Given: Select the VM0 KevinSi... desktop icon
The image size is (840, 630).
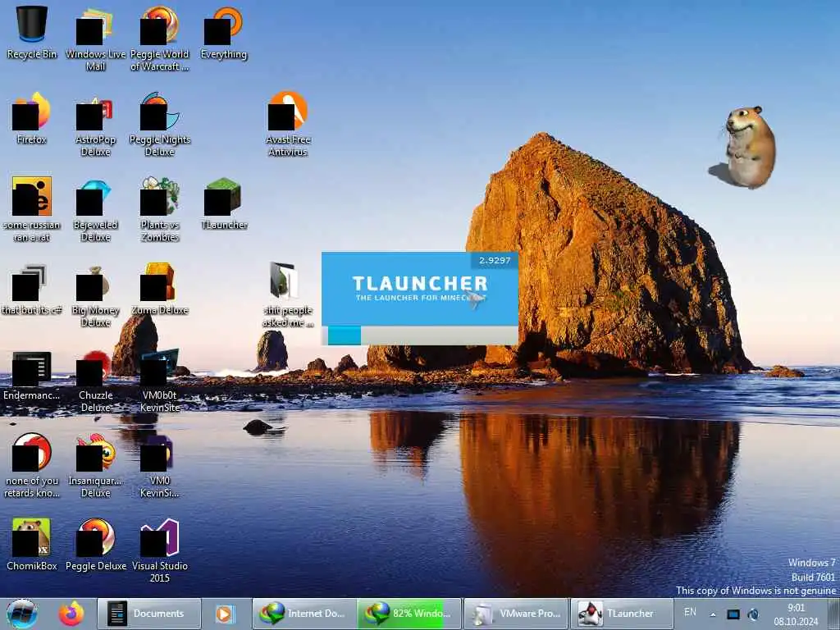Looking at the screenshot, I should click(x=160, y=466).
